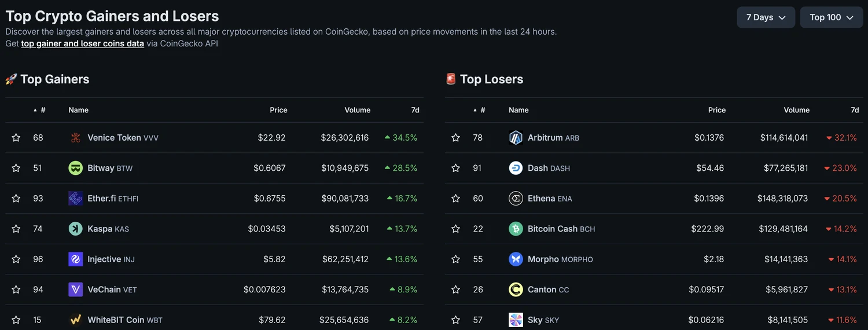This screenshot has height=330, width=868.
Task: Click Arbitrum 7d change 32.1%
Action: [x=841, y=138]
